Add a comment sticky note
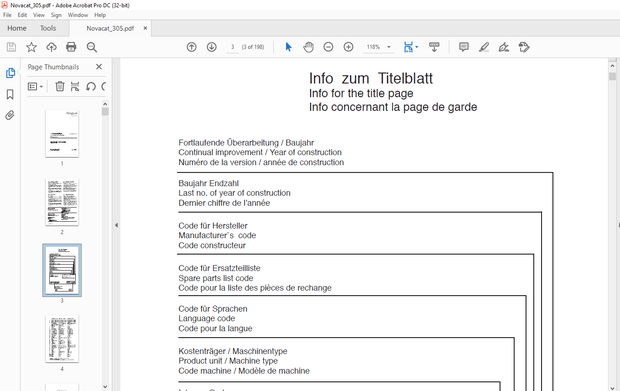The width and height of the screenshot is (620, 391). 464,47
